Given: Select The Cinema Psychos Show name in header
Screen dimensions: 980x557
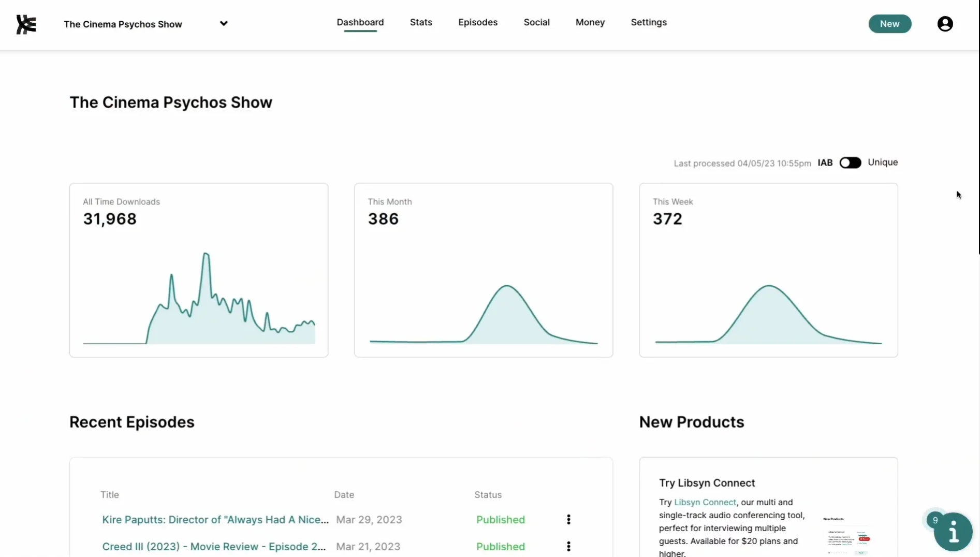Looking at the screenshot, I should pos(123,24).
